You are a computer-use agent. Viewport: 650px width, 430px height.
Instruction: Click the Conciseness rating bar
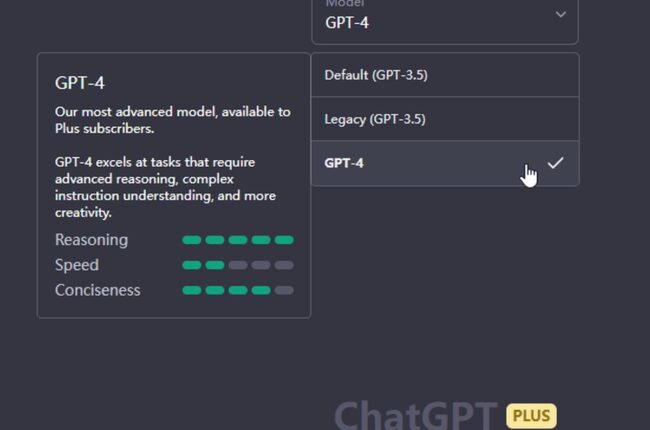tap(238, 290)
